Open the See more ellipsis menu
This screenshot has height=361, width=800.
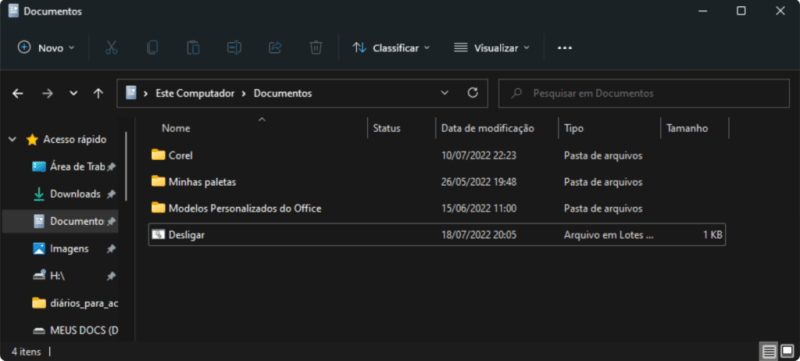tap(565, 48)
